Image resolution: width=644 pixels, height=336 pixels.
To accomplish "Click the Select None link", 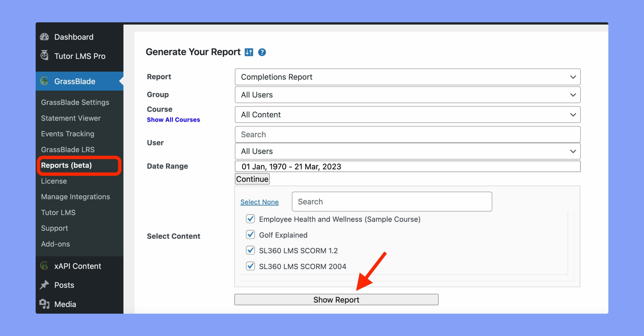I will click(259, 201).
